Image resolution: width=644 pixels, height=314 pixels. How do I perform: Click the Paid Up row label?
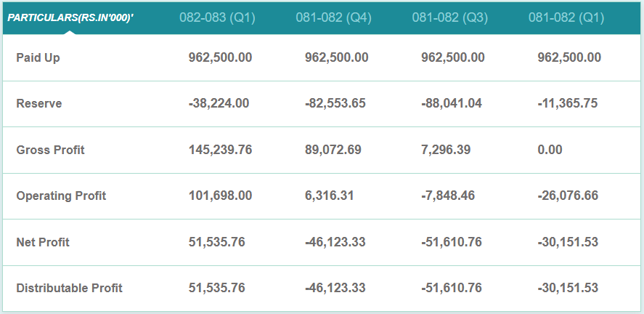38,57
